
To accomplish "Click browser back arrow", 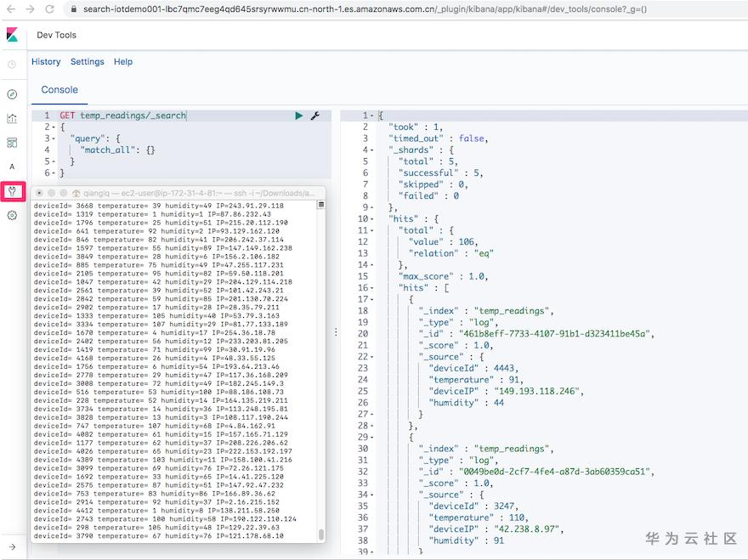I will coord(11,9).
